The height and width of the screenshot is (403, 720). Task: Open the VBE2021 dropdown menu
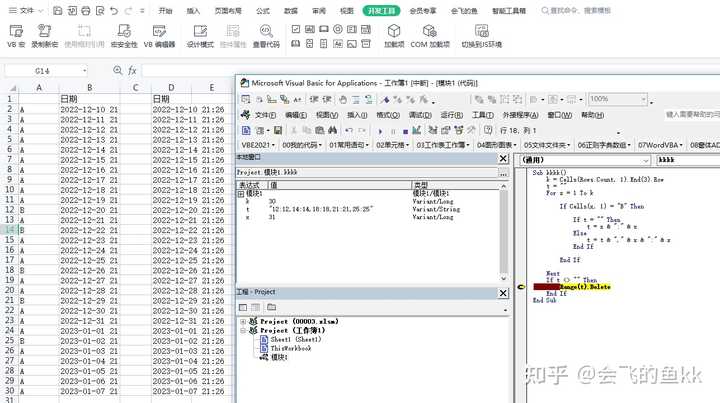(258, 145)
